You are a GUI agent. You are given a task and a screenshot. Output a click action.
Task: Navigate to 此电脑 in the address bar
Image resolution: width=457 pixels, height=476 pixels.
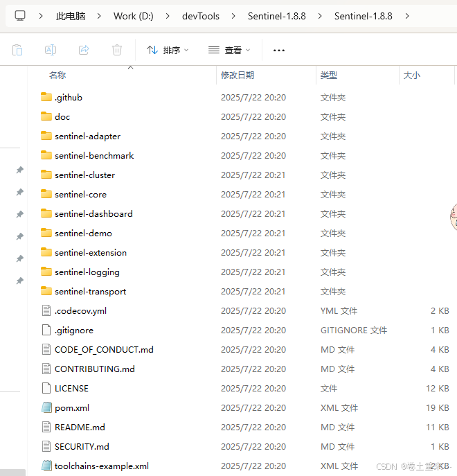[x=71, y=16]
